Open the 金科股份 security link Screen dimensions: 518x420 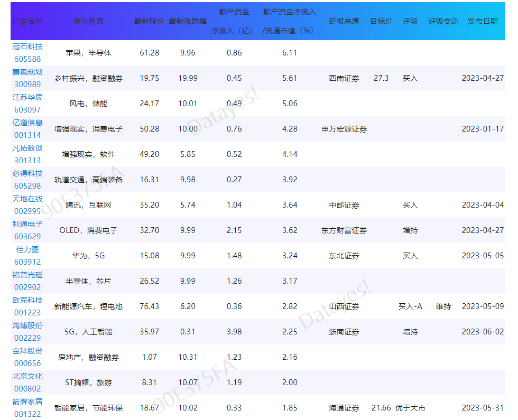click(x=27, y=351)
